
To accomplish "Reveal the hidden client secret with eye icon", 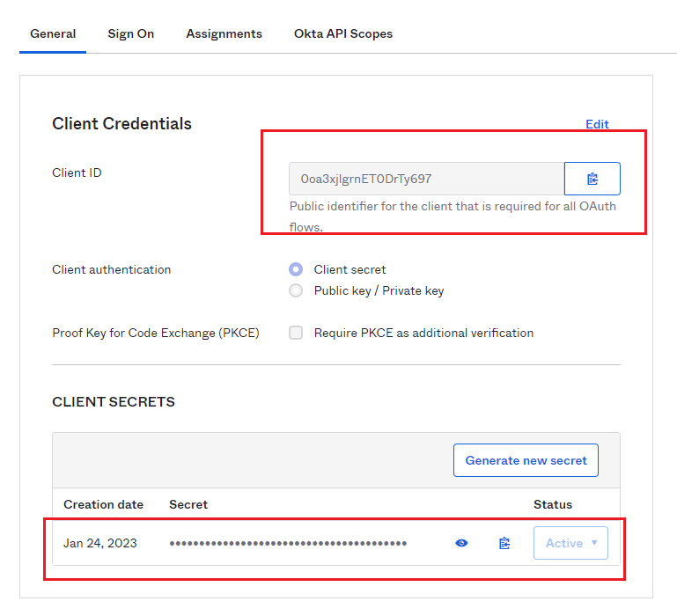I will point(461,543).
